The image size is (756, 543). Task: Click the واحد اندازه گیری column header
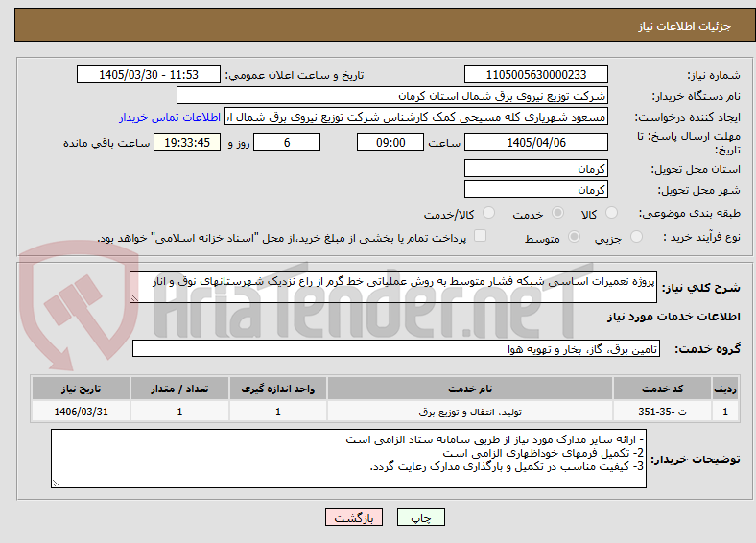[278, 389]
